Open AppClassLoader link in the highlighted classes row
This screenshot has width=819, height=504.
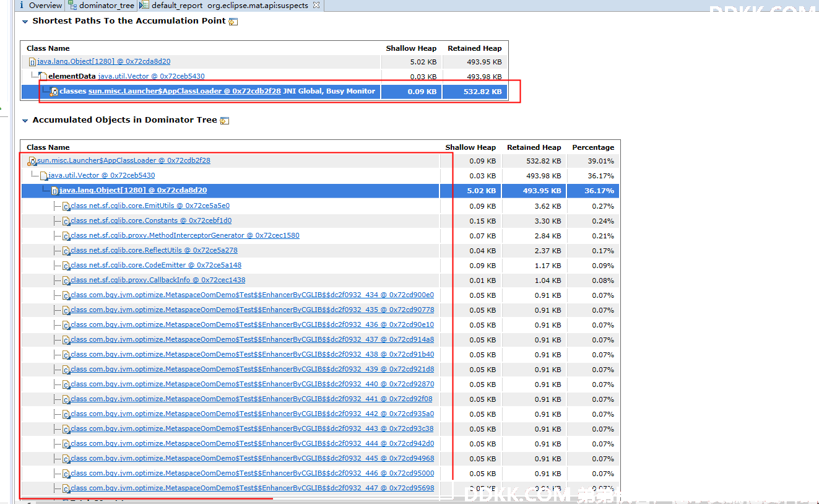point(184,91)
